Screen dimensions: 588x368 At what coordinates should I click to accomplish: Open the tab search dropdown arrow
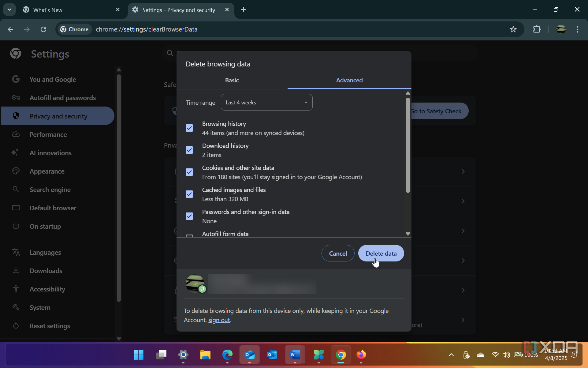pos(9,9)
